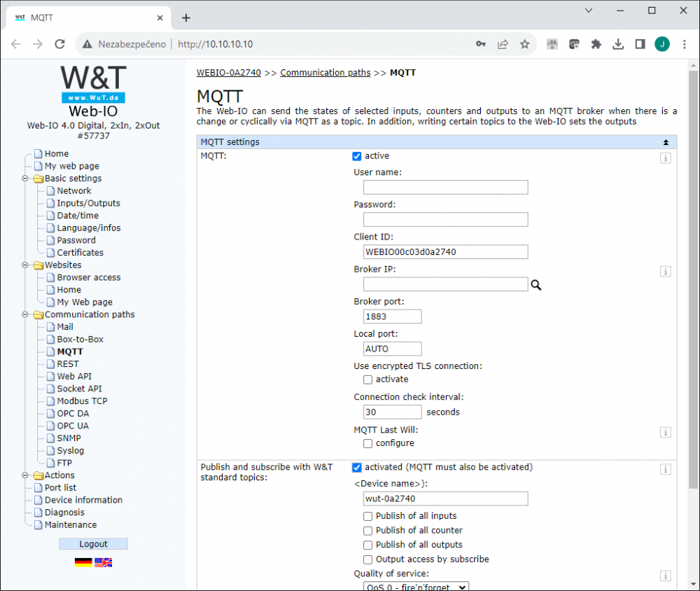Open info icon next to MQTT Last Will
The height and width of the screenshot is (591, 700).
(665, 432)
